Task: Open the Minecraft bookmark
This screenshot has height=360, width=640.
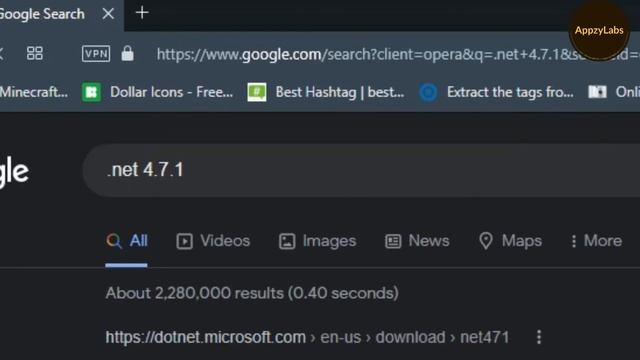Action: (34, 92)
